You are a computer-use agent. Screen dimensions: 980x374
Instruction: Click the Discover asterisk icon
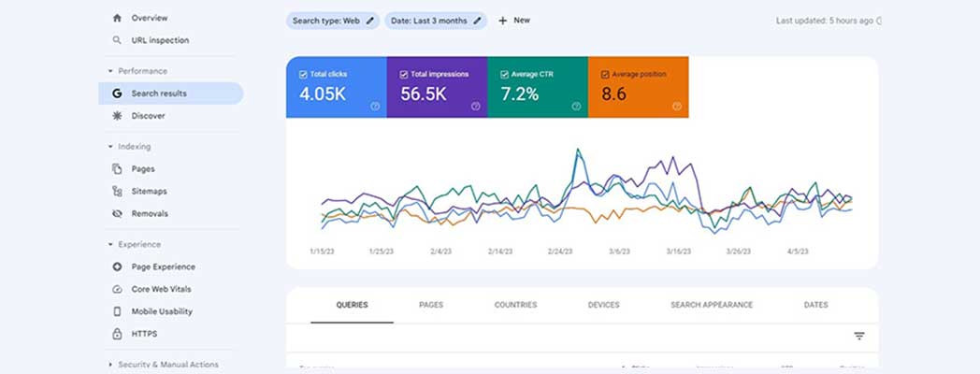coord(117,116)
